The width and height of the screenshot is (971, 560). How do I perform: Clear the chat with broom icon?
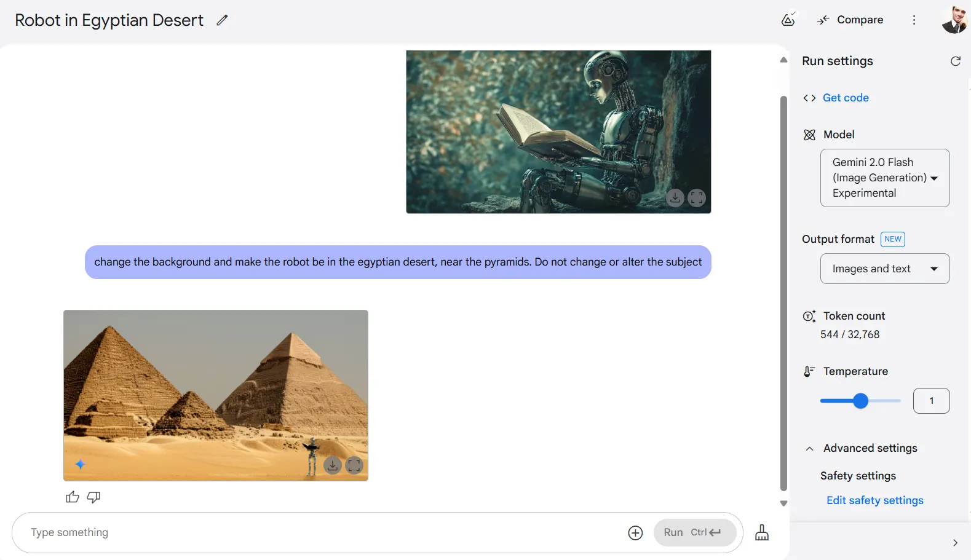(761, 532)
